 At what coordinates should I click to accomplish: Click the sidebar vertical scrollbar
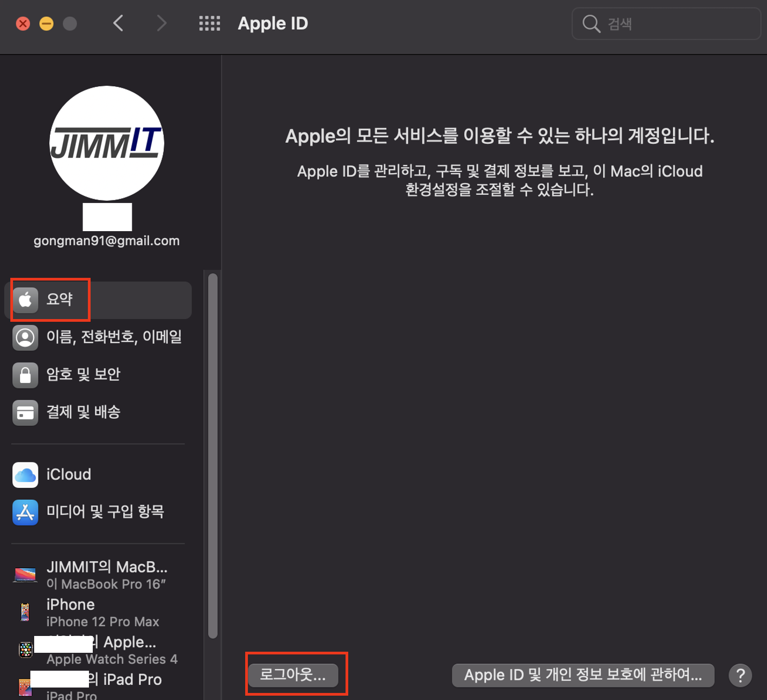(x=213, y=456)
